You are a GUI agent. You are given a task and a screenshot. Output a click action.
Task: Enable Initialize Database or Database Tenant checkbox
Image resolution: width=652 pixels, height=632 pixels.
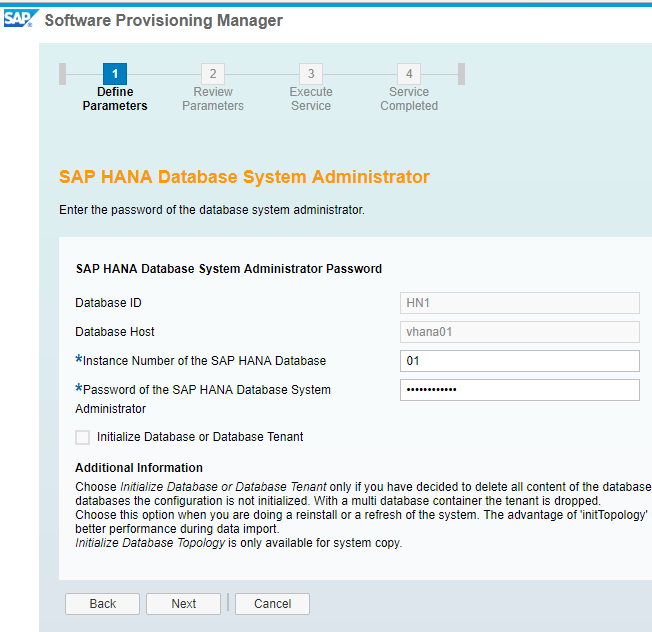[82, 437]
